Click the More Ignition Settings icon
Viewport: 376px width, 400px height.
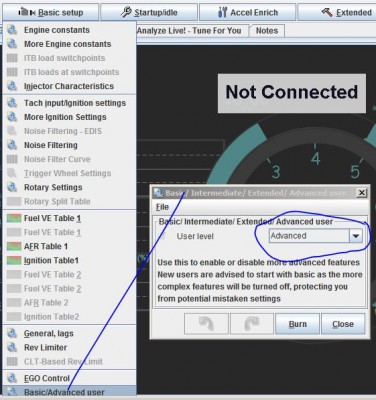(x=12, y=117)
